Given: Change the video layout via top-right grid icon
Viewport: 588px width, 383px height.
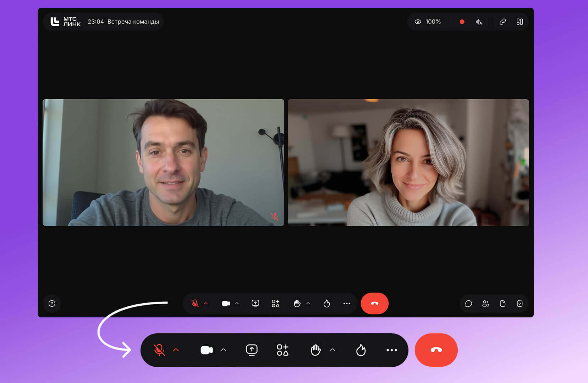Looking at the screenshot, I should (520, 22).
